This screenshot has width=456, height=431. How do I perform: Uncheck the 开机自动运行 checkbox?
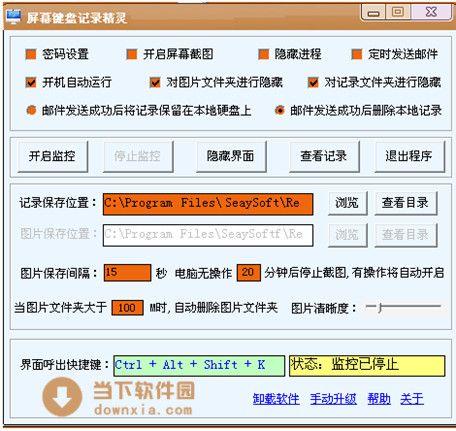31,82
